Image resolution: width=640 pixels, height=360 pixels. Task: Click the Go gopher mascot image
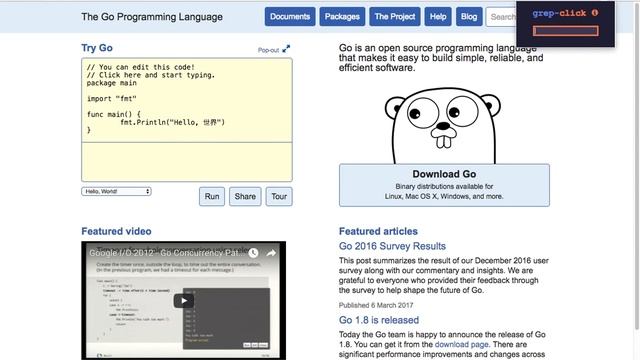443,125
